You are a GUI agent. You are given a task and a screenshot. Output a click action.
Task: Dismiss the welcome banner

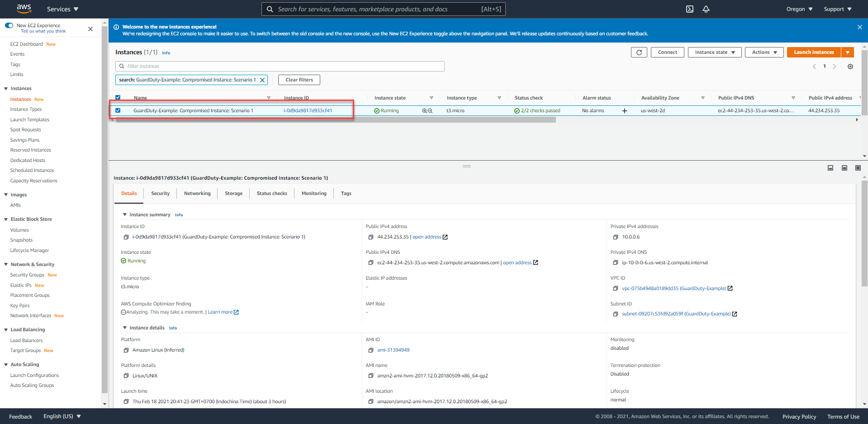(860, 27)
